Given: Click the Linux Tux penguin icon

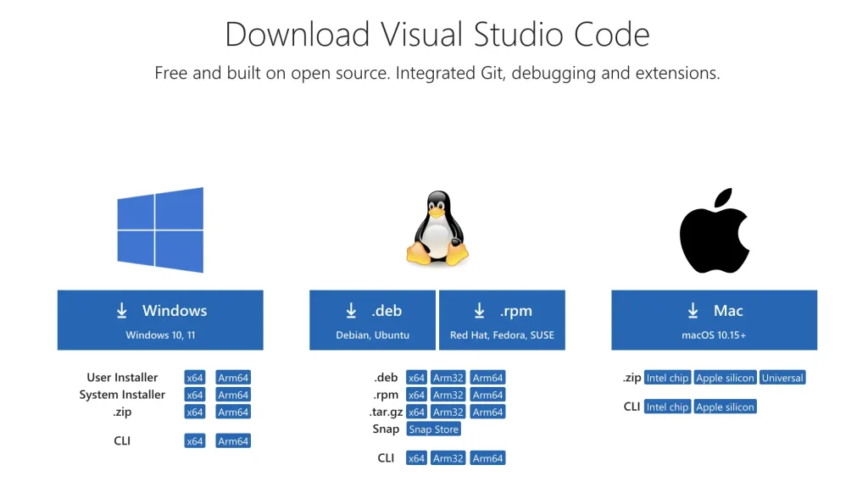Looking at the screenshot, I should point(437,229).
